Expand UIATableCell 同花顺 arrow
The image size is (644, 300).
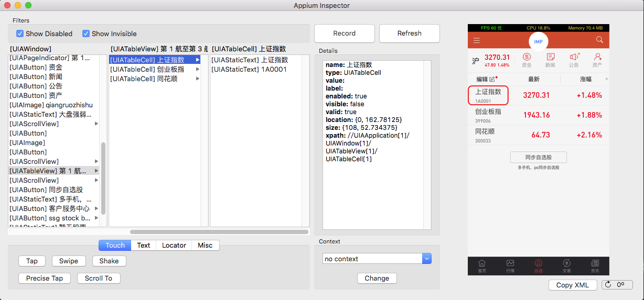[x=198, y=79]
